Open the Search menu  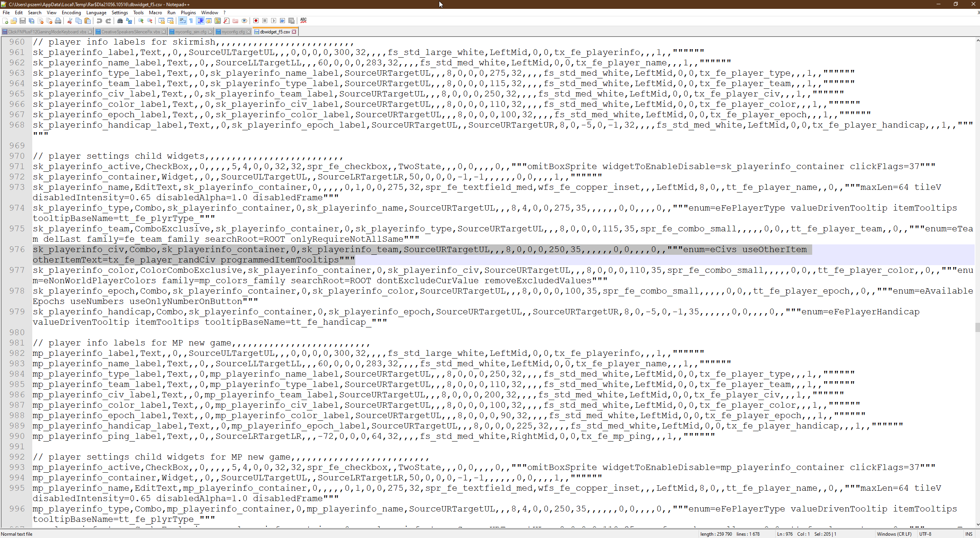[x=35, y=13]
